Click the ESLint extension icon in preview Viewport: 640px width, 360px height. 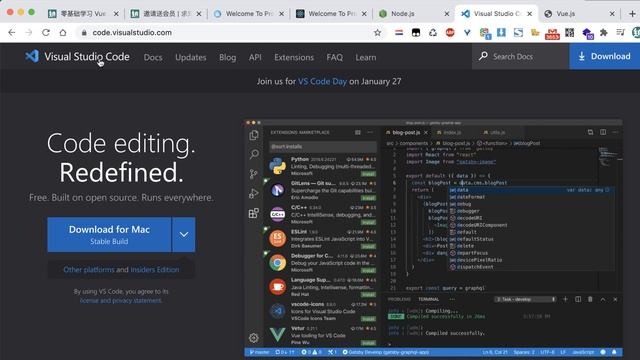click(278, 238)
